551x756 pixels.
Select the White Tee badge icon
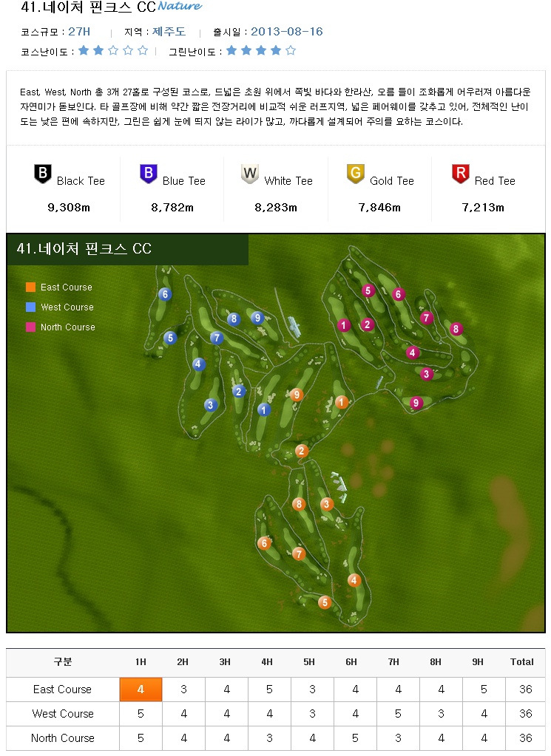tap(250, 174)
